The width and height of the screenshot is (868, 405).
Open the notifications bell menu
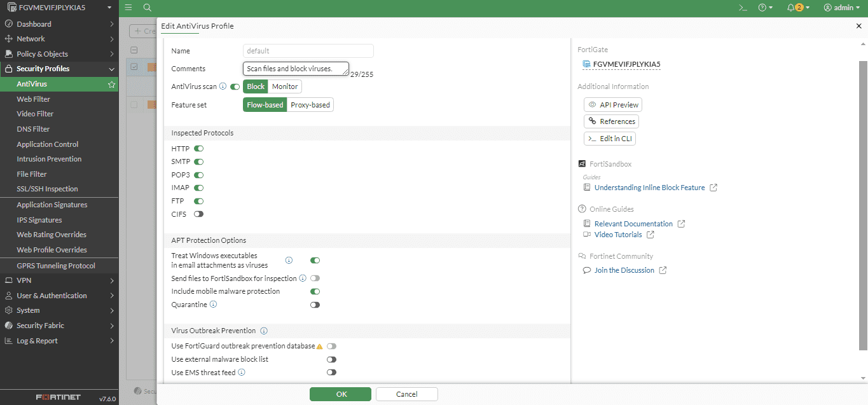pos(798,8)
